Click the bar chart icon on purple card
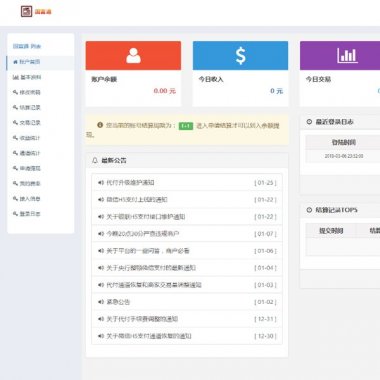 (x=347, y=55)
